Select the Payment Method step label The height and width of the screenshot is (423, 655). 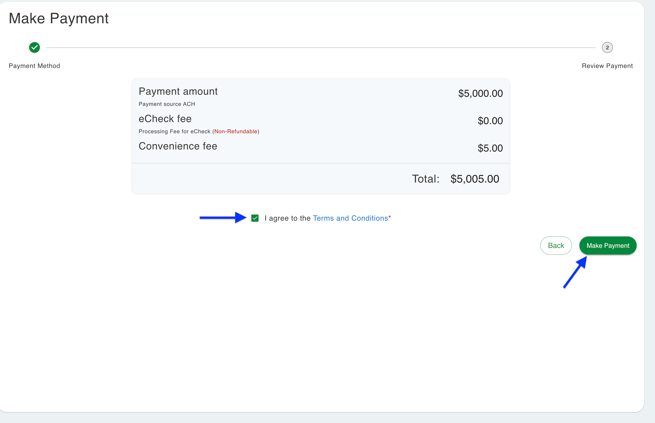click(x=34, y=66)
